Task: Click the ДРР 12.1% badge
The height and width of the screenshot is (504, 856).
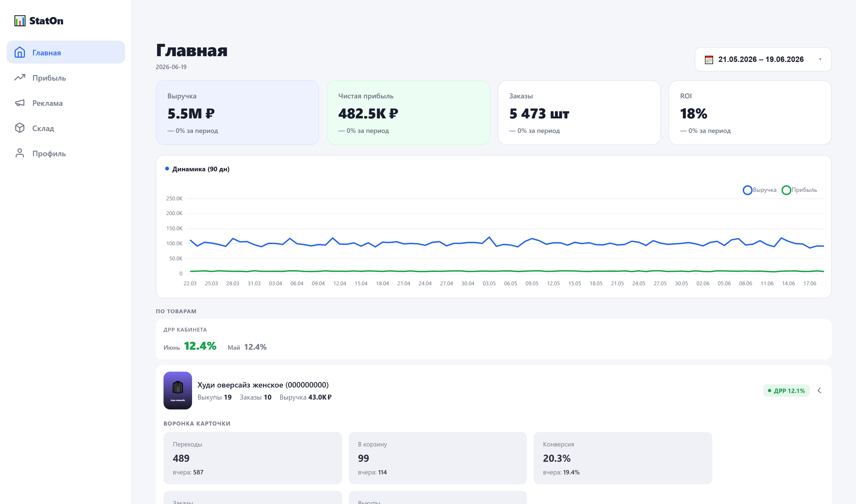Action: (786, 391)
